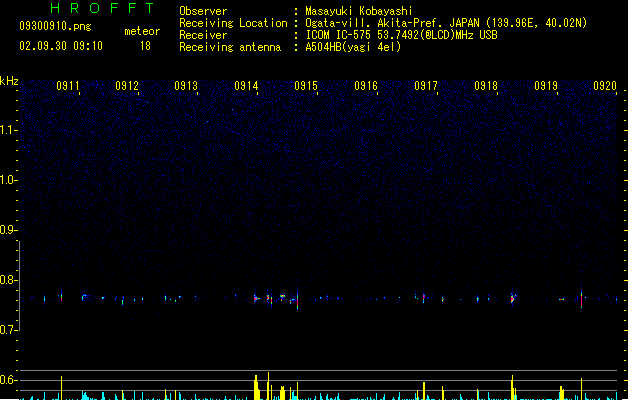Click the antenna A504HB(yagi 4el) text
Image resolution: width=629 pixels, height=400 pixels.
[x=353, y=47]
